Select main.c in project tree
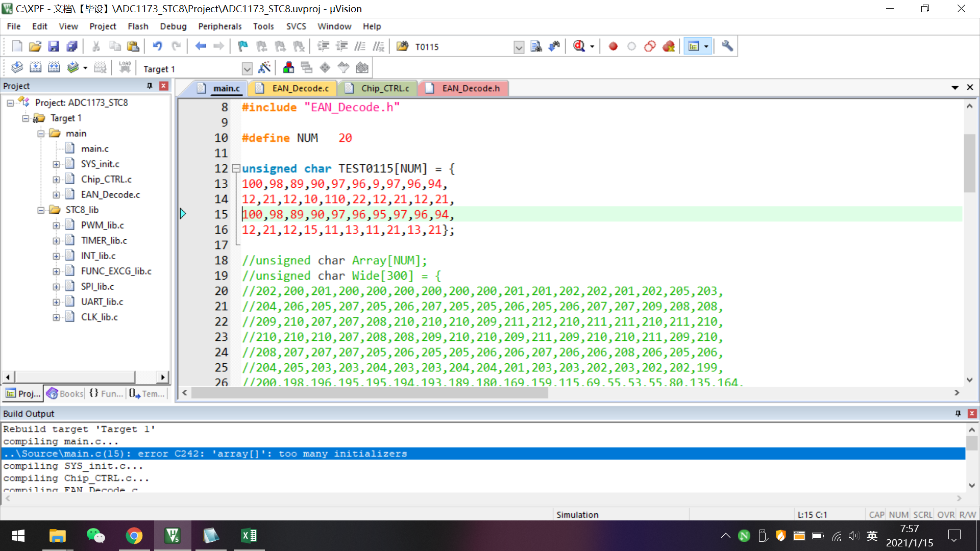Viewport: 980px width, 551px height. tap(94, 148)
